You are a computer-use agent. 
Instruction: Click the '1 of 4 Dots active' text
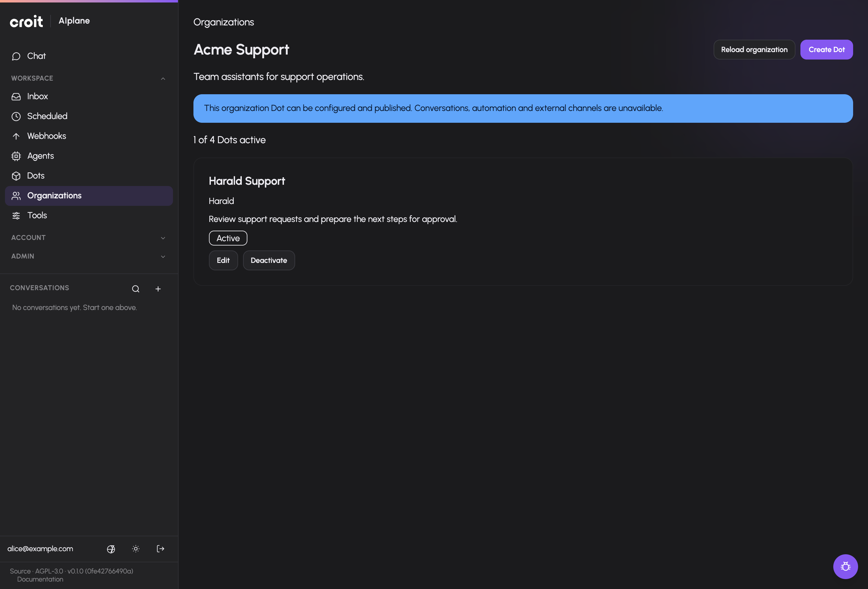[229, 140]
